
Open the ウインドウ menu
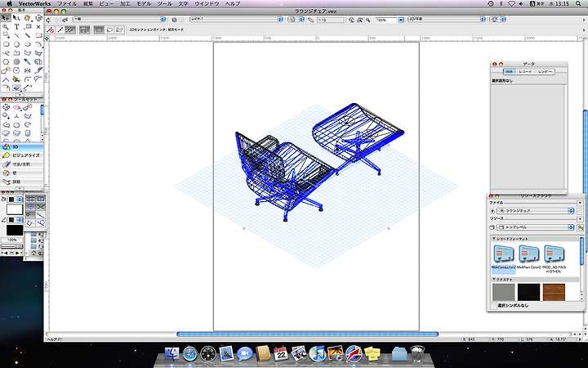(x=207, y=3)
